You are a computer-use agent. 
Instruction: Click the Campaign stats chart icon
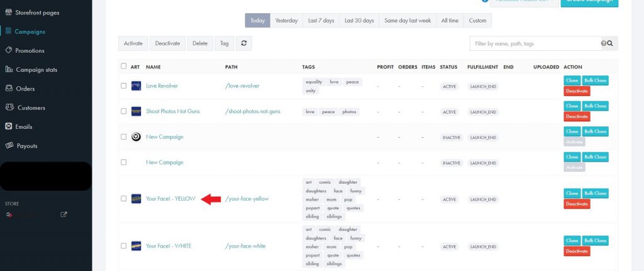(9, 69)
